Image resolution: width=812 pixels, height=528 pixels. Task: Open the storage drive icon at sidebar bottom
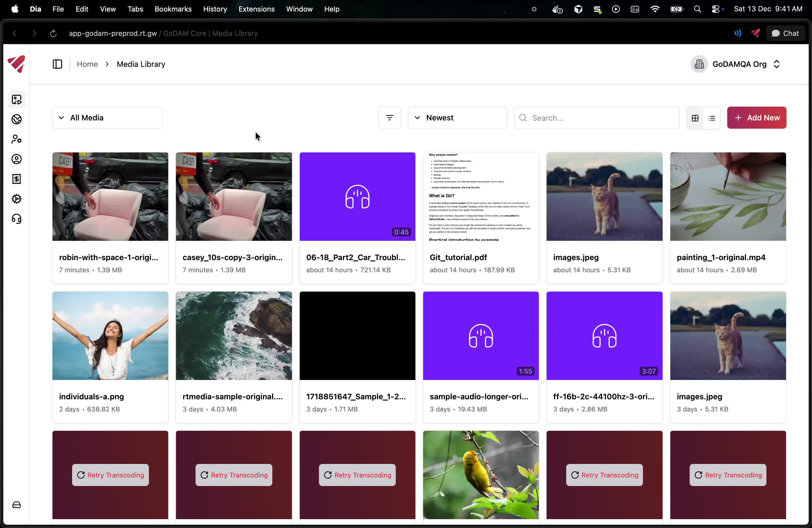[x=16, y=505]
